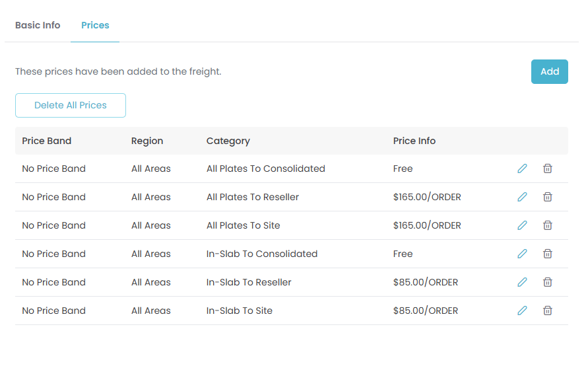Edit the All Plates To Site price
This screenshot has width=588, height=370.
(x=522, y=225)
